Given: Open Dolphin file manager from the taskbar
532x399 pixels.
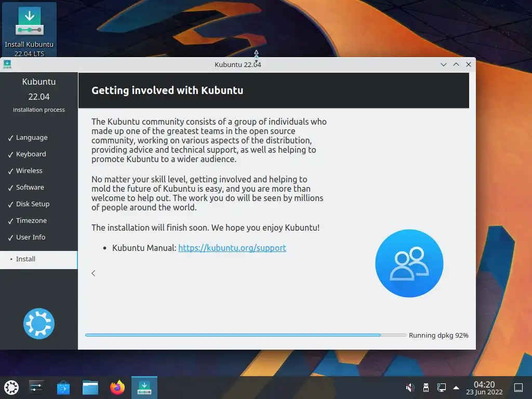Looking at the screenshot, I should coord(90,388).
